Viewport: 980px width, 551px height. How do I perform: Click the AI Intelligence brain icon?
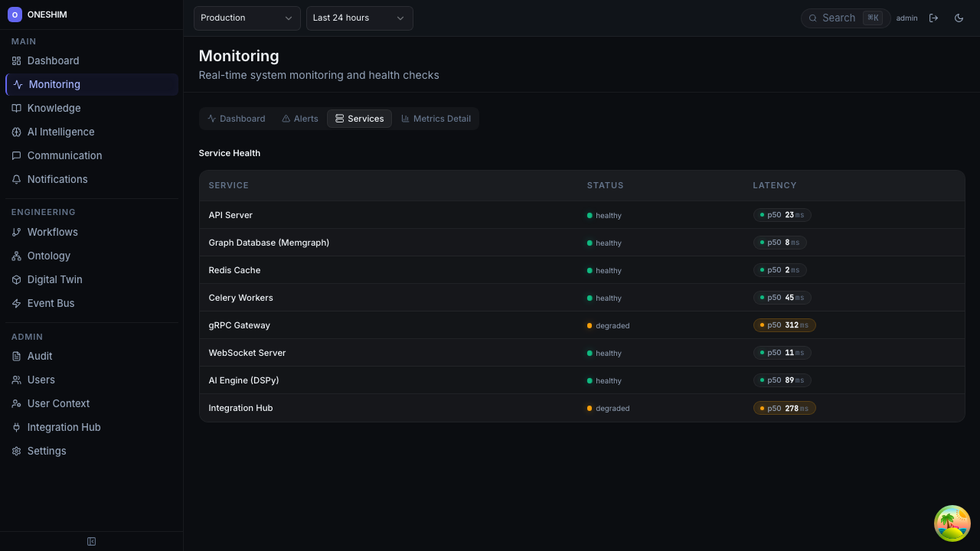coord(16,132)
